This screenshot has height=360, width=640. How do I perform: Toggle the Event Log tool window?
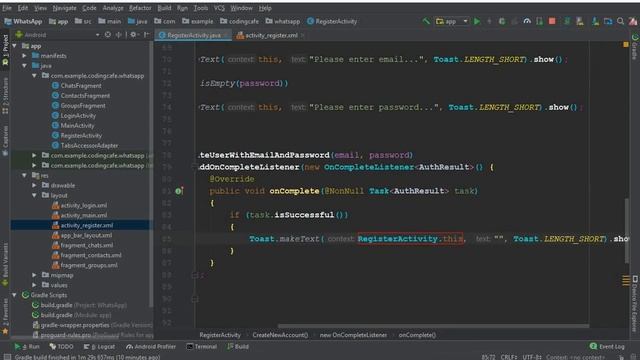click(x=607, y=346)
